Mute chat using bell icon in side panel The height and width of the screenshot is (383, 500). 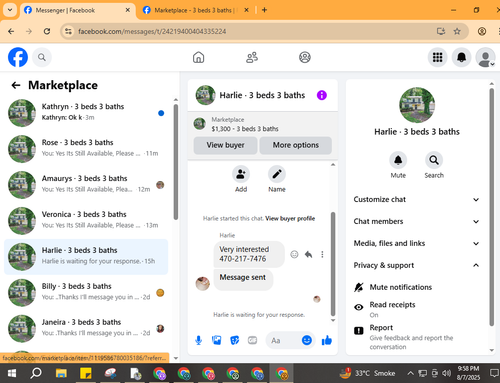(x=398, y=160)
